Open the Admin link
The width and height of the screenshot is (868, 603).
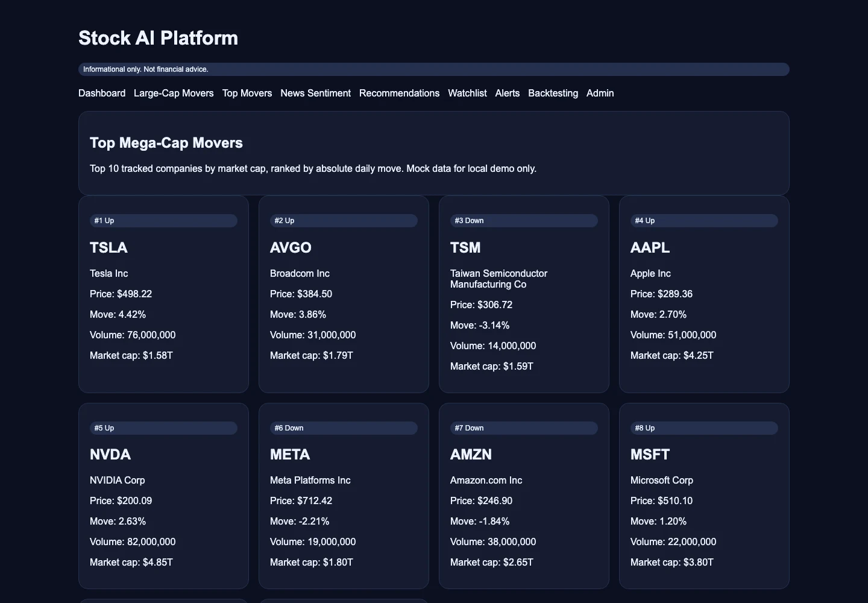click(600, 93)
